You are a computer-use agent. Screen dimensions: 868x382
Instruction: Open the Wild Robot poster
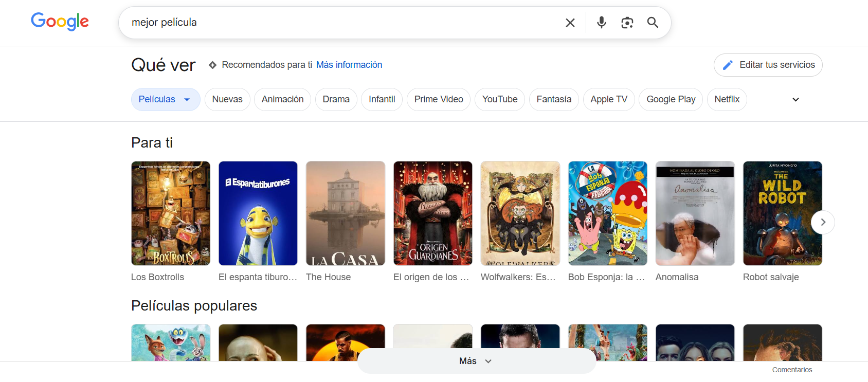pyautogui.click(x=783, y=213)
